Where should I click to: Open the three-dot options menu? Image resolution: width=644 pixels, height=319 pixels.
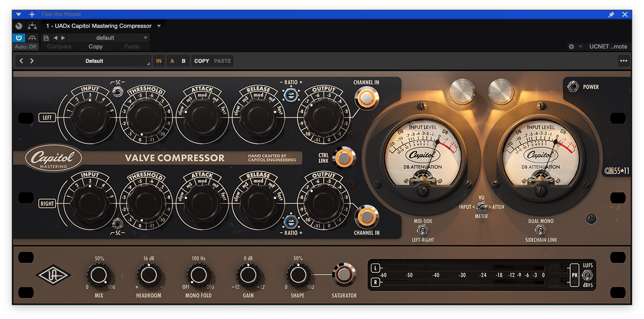click(624, 61)
